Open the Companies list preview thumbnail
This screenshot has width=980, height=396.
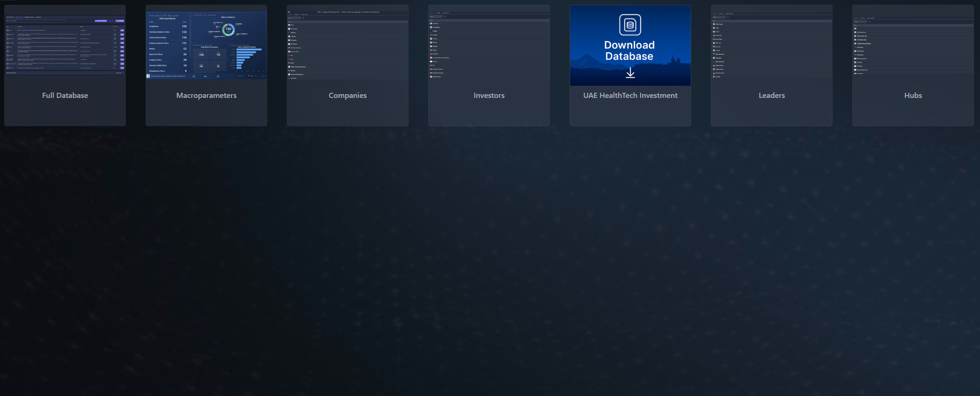click(348, 45)
